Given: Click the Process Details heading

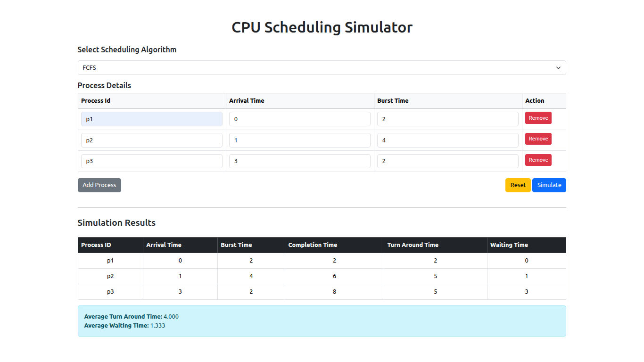Looking at the screenshot, I should click(x=104, y=85).
